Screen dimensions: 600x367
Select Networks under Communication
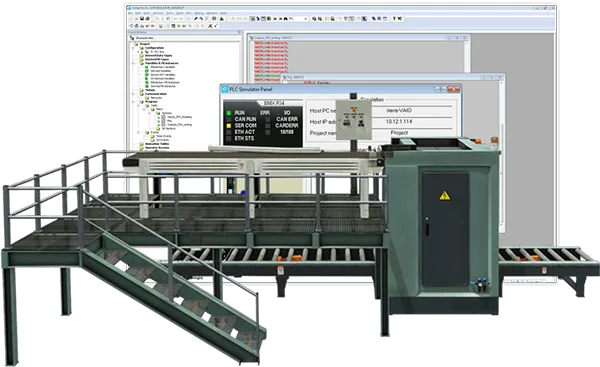coord(156,98)
